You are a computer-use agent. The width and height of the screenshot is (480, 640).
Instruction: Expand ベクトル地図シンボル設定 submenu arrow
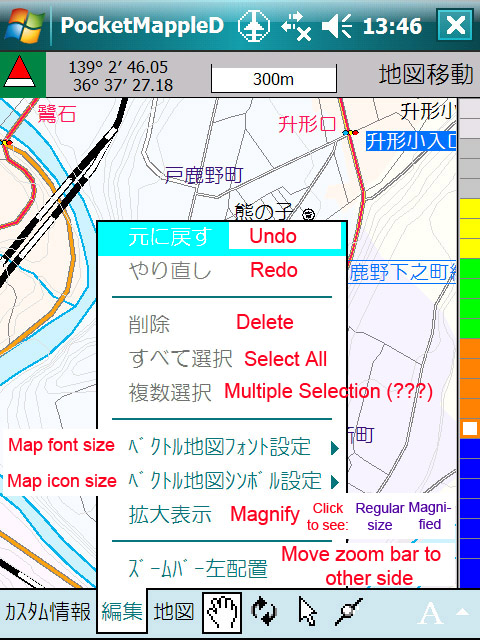335,482
